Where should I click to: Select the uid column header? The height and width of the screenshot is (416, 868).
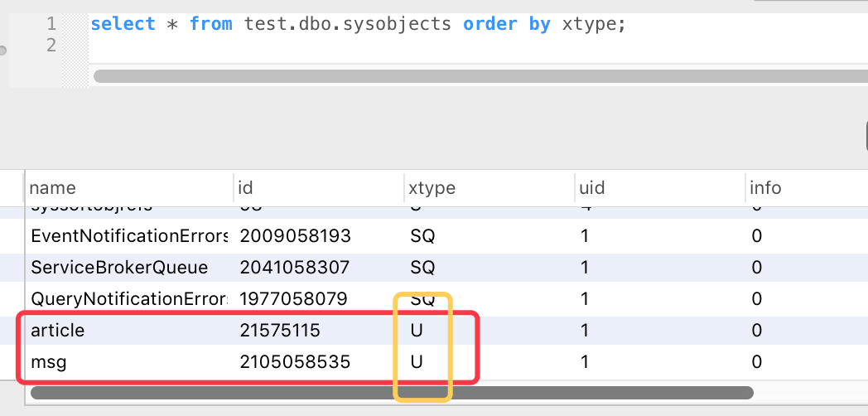coord(592,188)
